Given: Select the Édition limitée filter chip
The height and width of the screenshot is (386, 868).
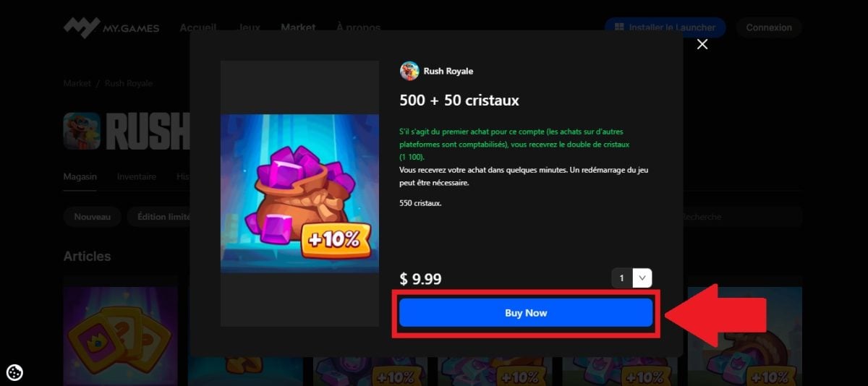Looking at the screenshot, I should click(x=161, y=217).
